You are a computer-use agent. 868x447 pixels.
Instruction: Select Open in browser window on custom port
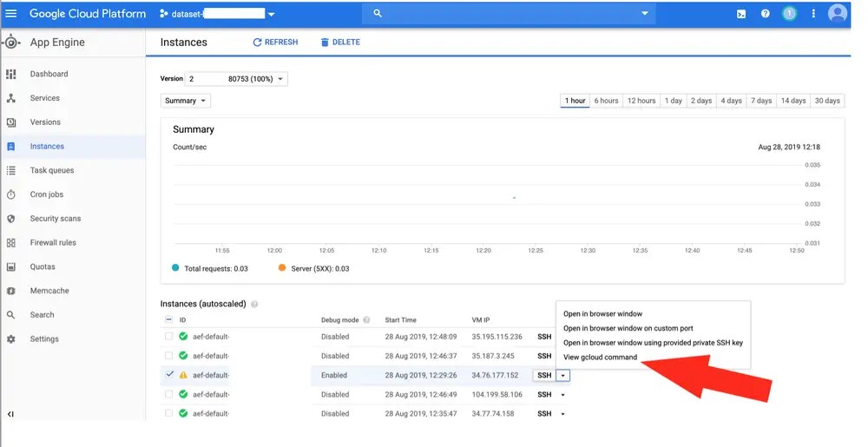point(628,328)
